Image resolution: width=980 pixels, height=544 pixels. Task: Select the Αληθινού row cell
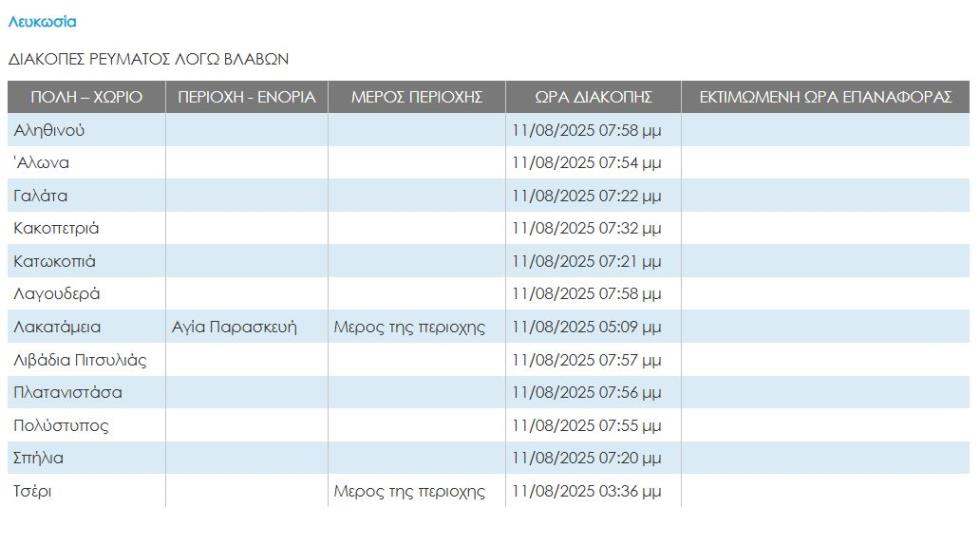click(x=49, y=129)
